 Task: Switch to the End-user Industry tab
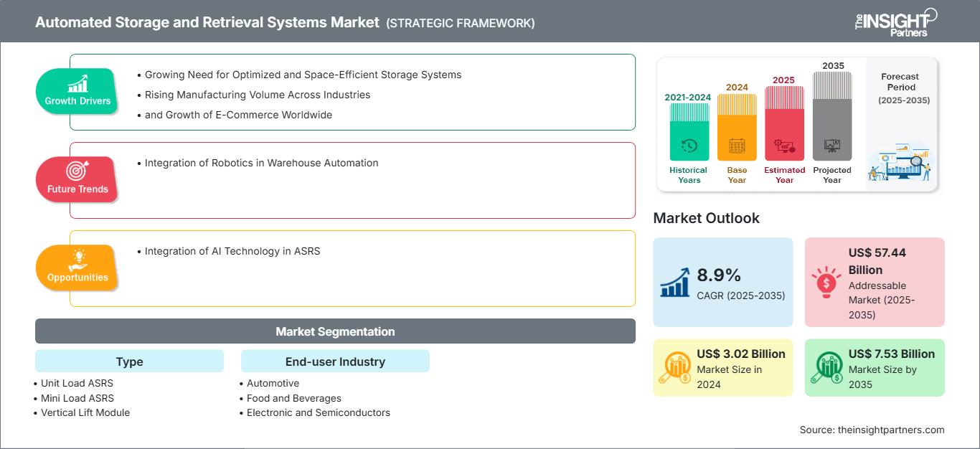tap(335, 361)
